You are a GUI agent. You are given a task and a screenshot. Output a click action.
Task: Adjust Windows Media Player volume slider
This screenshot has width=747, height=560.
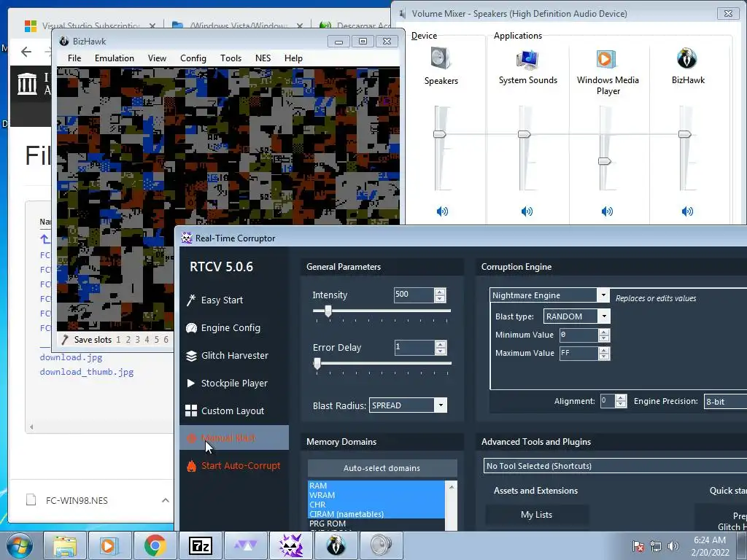click(x=605, y=161)
